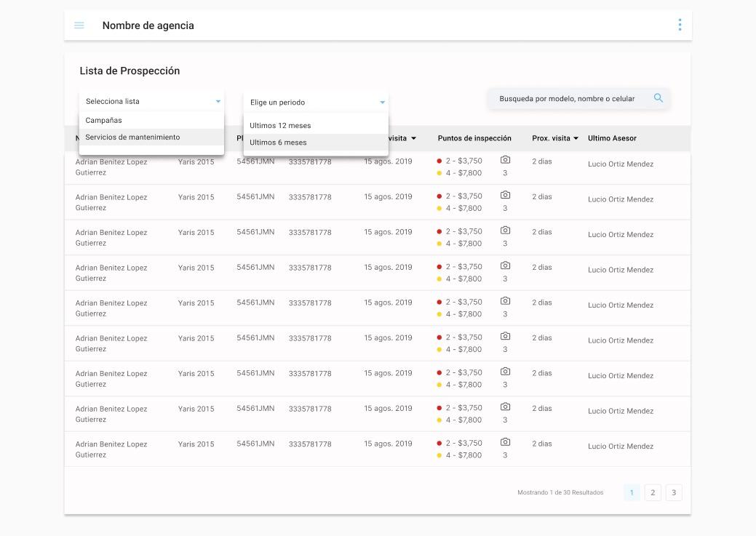Click the "Nombre de agencia" title
The width and height of the screenshot is (756, 536).
pos(148,25)
